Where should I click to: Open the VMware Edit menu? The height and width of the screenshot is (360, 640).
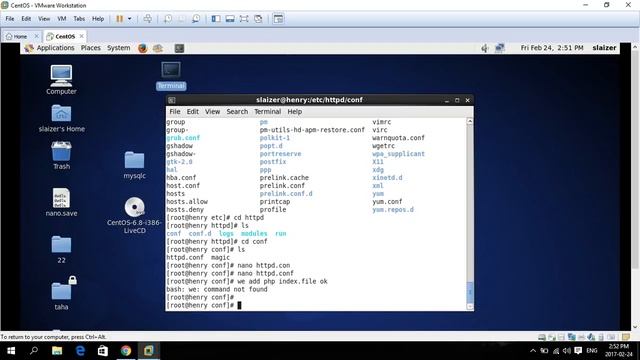tap(26, 19)
